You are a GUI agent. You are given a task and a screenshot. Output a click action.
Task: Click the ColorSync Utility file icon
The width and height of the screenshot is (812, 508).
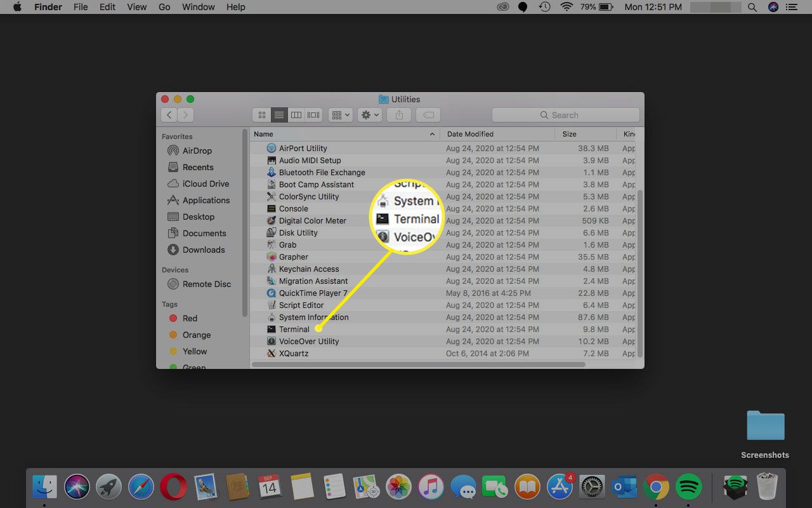point(272,197)
